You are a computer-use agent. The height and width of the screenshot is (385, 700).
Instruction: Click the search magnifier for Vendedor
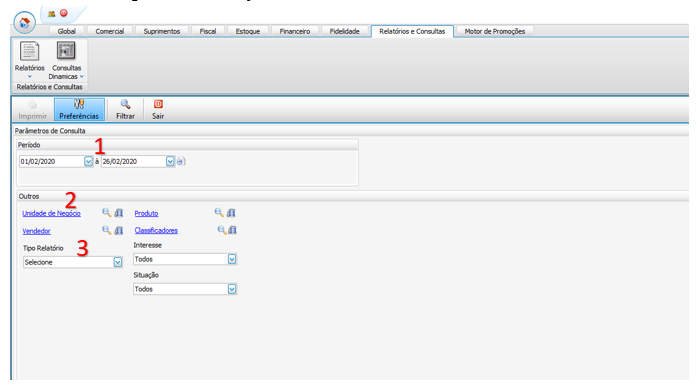106,230
